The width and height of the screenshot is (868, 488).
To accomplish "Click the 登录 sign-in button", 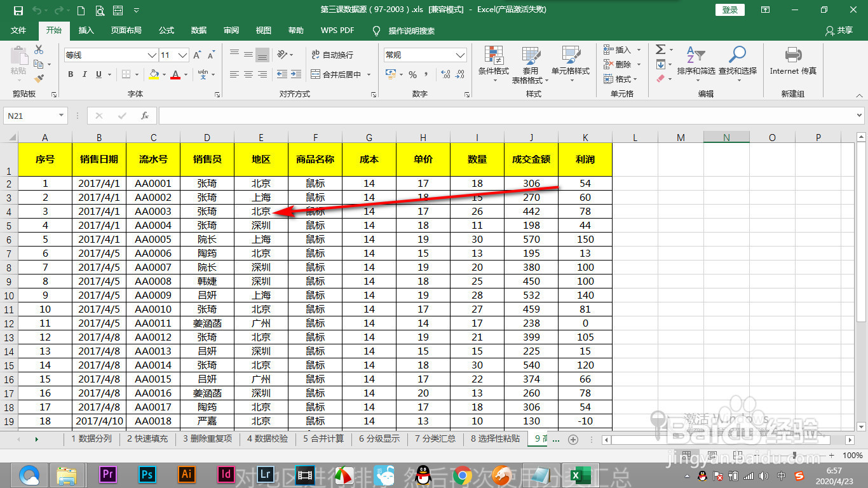I will tap(729, 10).
